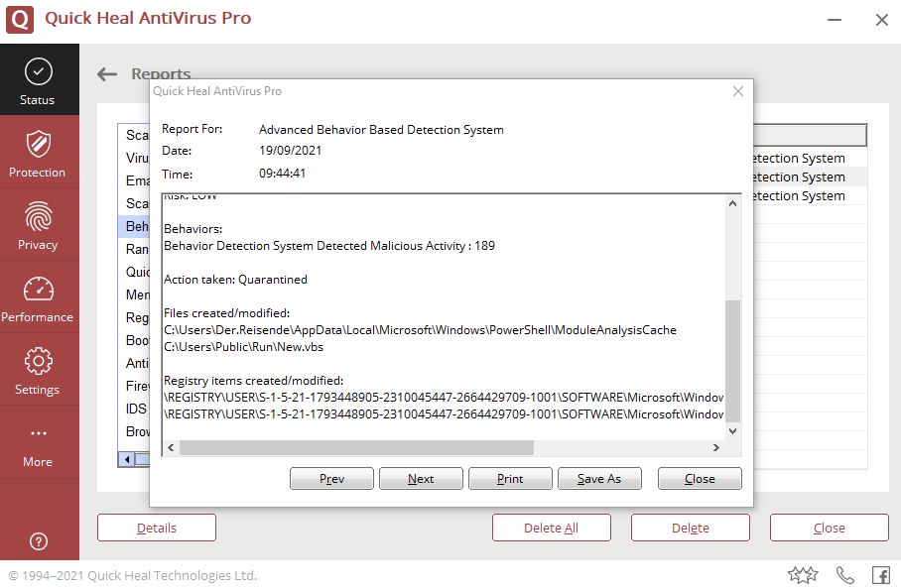901x588 pixels.
Task: Close the report dialog with X
Action: click(x=738, y=91)
